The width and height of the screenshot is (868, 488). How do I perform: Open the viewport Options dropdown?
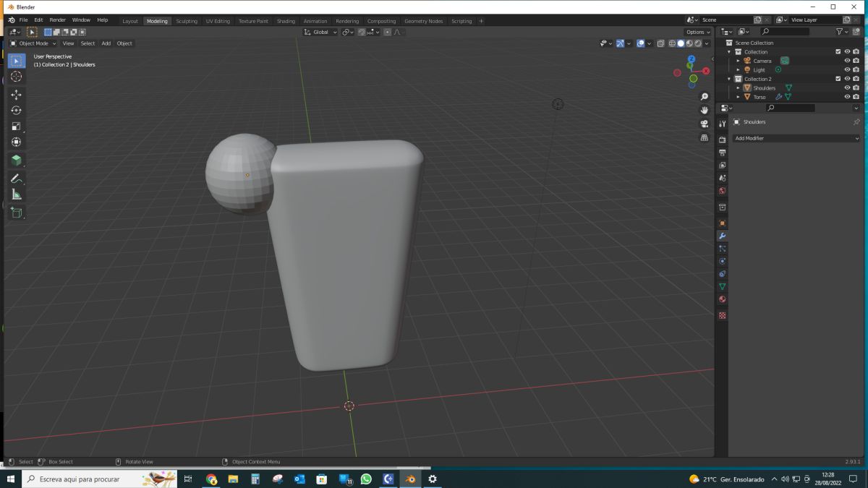pos(698,32)
